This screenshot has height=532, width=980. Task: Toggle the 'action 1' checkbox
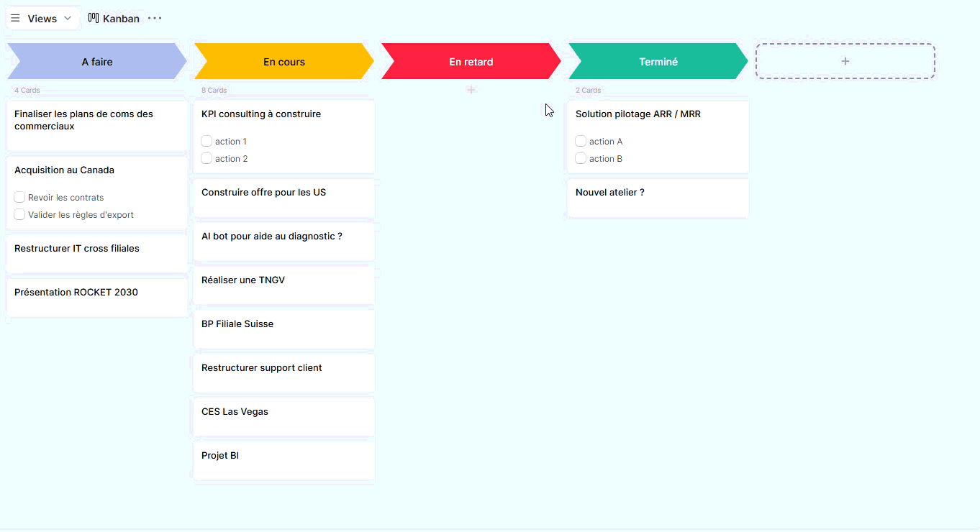[207, 141]
